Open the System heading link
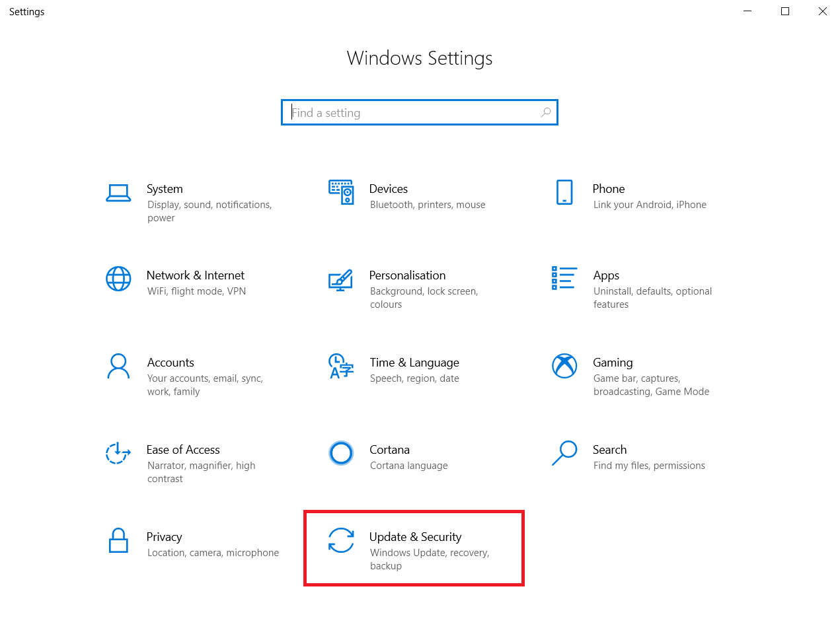The width and height of the screenshot is (840, 638). [165, 189]
